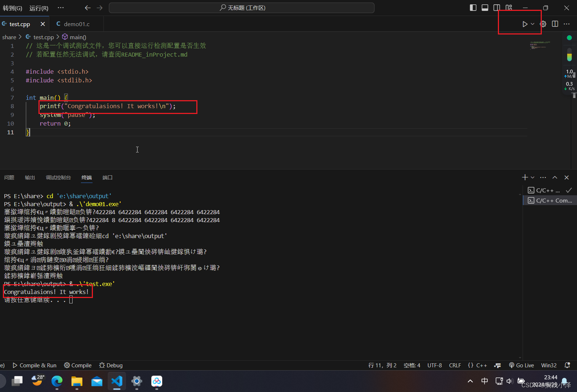Navigate back with the left arrow
The image size is (577, 392).
click(x=87, y=8)
